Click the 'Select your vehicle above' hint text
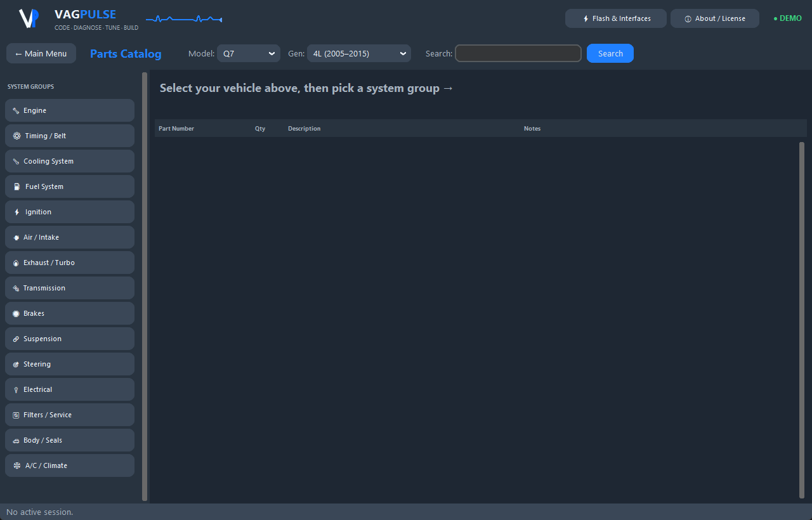Image resolution: width=812 pixels, height=520 pixels. 306,88
